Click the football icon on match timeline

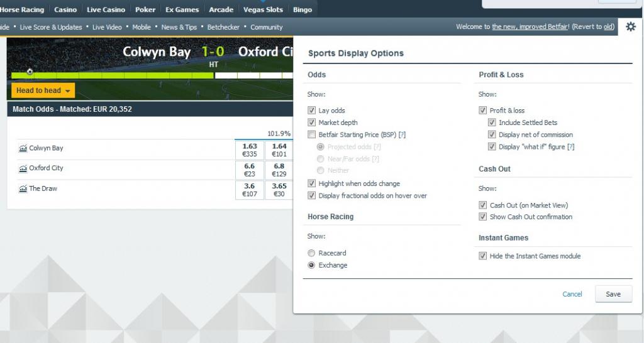coord(30,72)
